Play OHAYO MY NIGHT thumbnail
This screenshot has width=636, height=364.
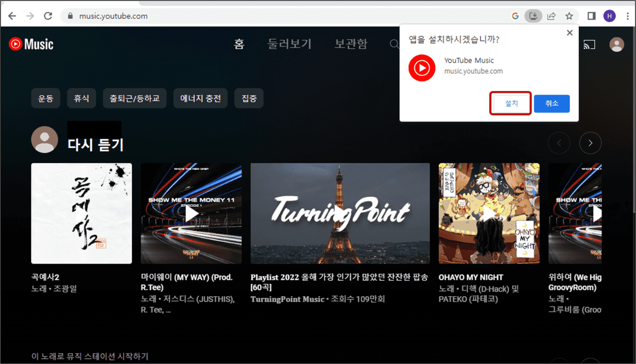(x=489, y=213)
